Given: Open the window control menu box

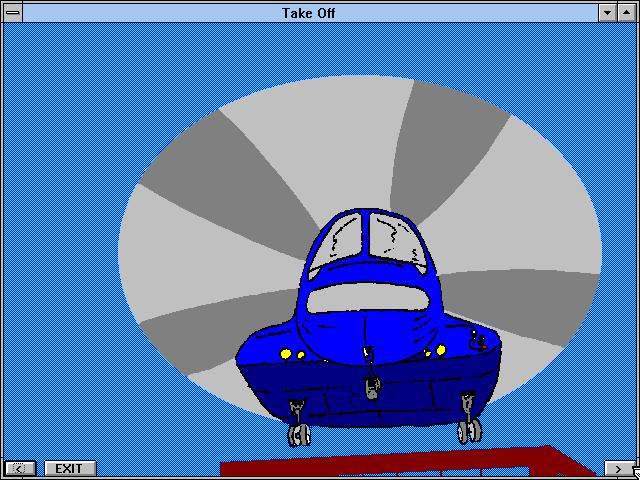Looking at the screenshot, I should tap(13, 13).
